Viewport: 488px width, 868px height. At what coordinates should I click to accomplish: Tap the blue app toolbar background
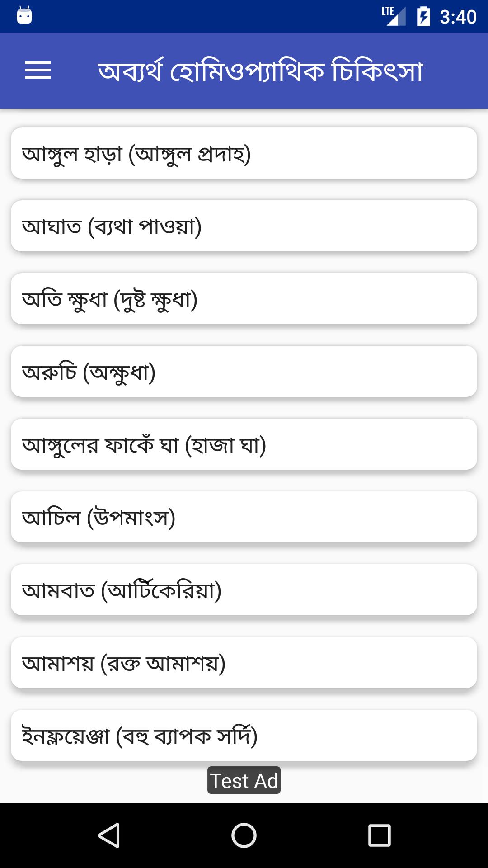pyautogui.click(x=244, y=71)
